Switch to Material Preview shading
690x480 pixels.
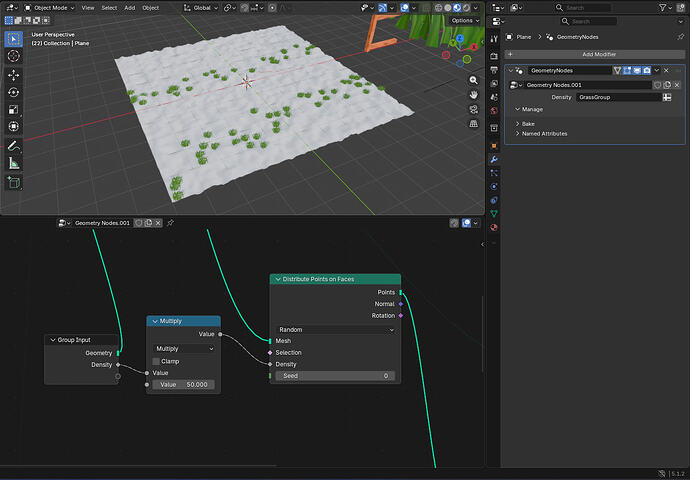[457, 8]
